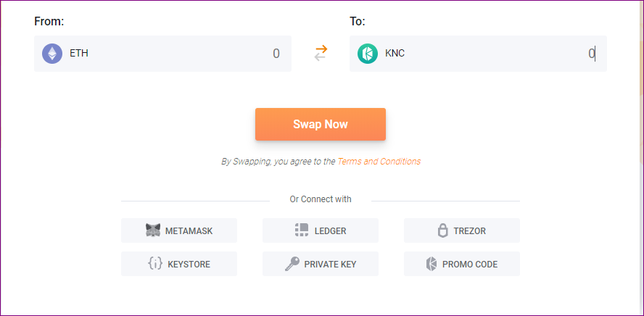Swap token direction with the orange arrows icon

coord(321,54)
